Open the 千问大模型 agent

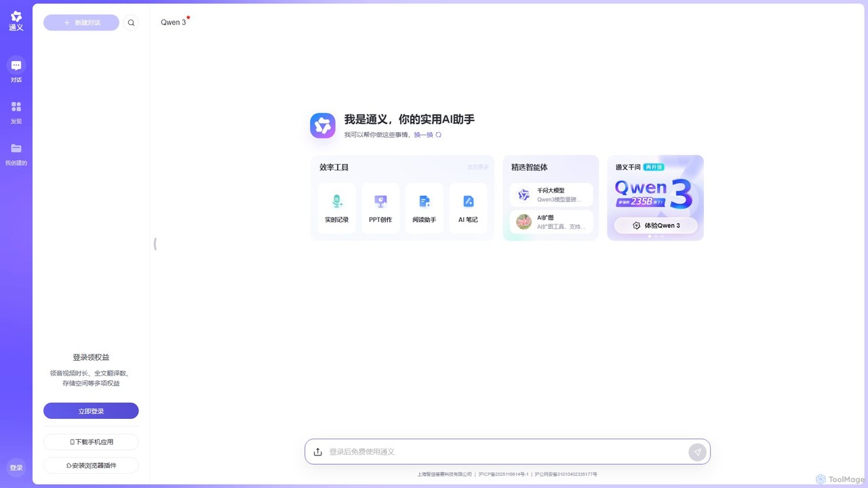551,195
